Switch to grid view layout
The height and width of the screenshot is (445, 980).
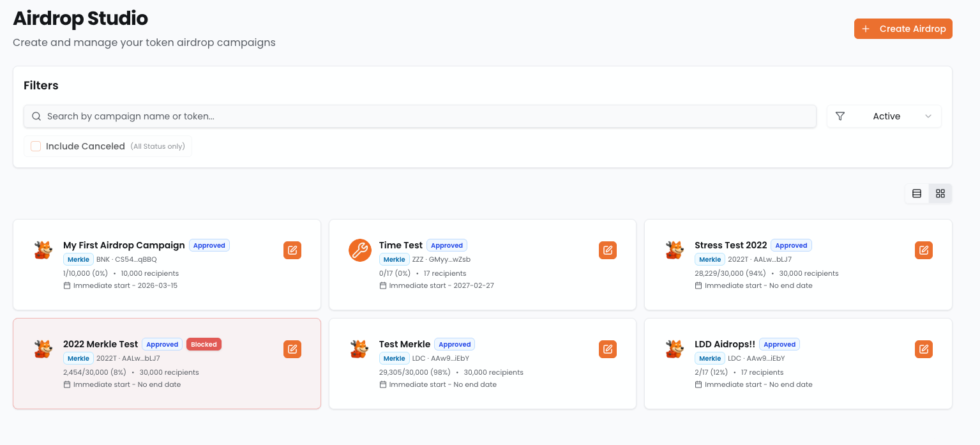[940, 193]
